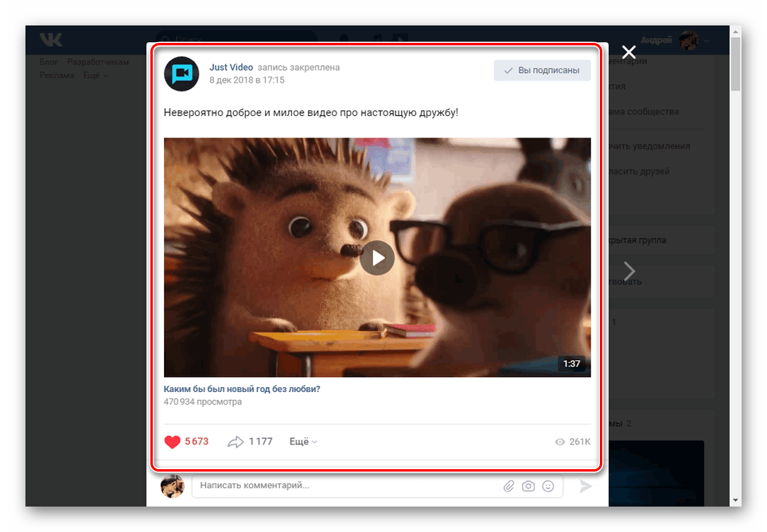Expand the Ещё dropdown under the post

coord(303,441)
